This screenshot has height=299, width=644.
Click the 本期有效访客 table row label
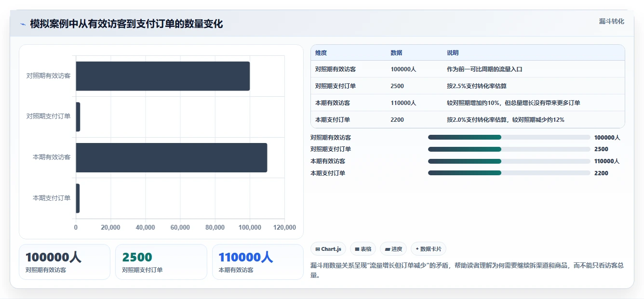point(333,103)
